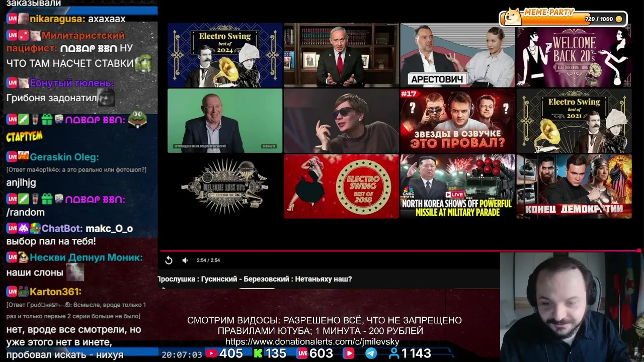
Task: Click the YouTube icon next to 405
Action: tap(212, 354)
